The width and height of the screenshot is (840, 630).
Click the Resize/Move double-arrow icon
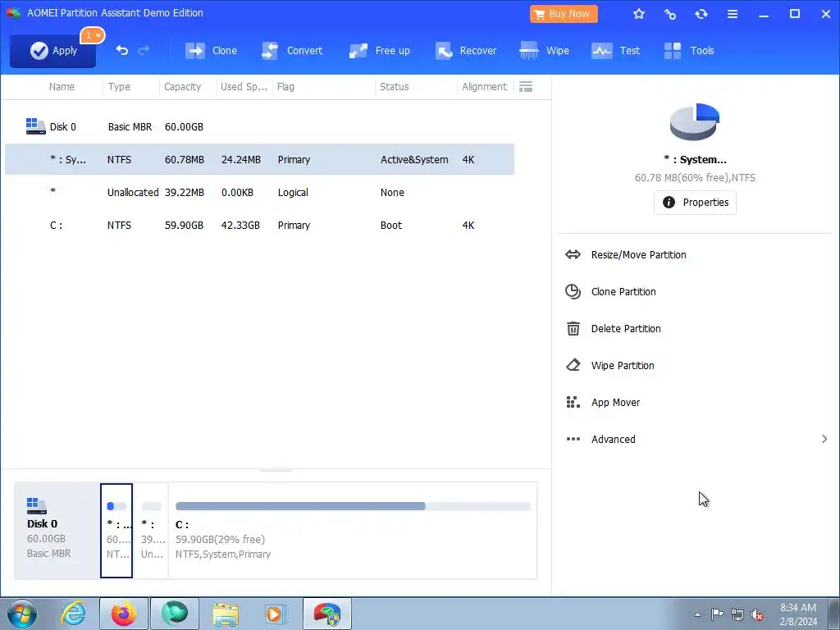[573, 254]
